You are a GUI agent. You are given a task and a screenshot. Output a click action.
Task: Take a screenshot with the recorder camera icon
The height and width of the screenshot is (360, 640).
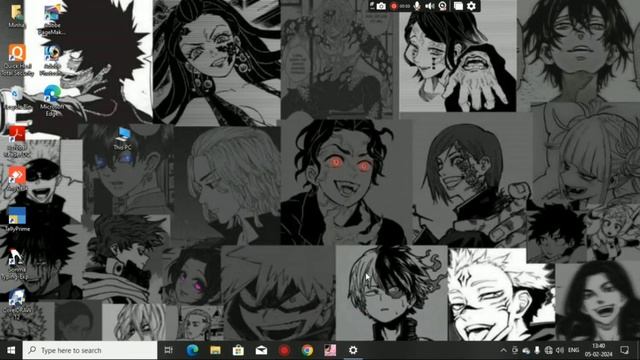pos(381,6)
